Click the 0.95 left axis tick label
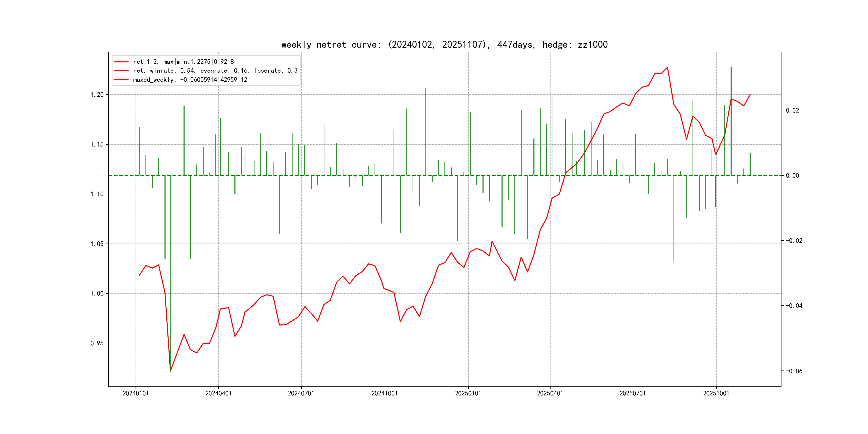The height and width of the screenshot is (434, 868). click(x=97, y=343)
